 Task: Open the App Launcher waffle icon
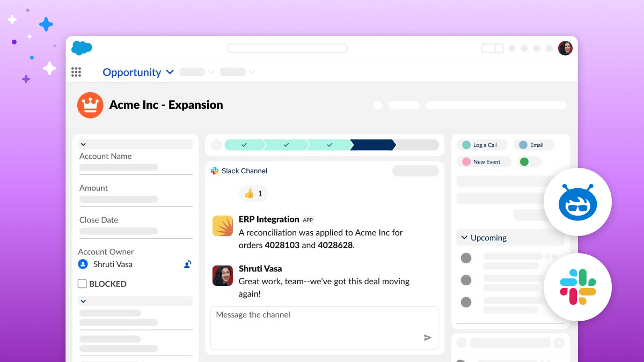point(76,72)
